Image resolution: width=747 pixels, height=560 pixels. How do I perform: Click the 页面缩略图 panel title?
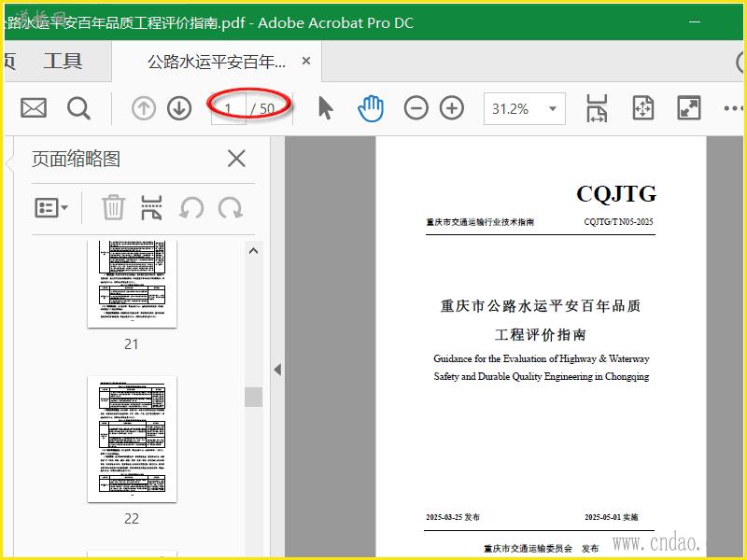coord(77,159)
